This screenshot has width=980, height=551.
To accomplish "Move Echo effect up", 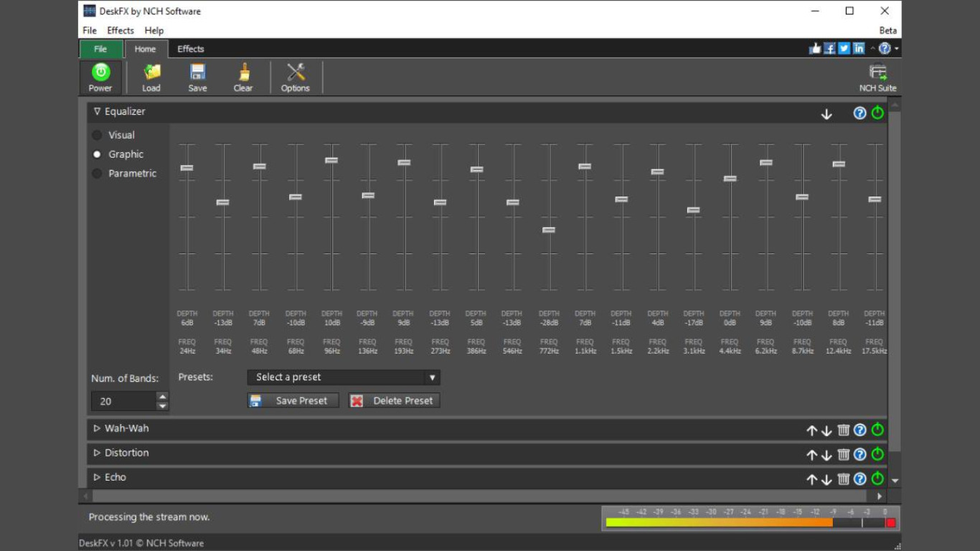I will tap(811, 479).
